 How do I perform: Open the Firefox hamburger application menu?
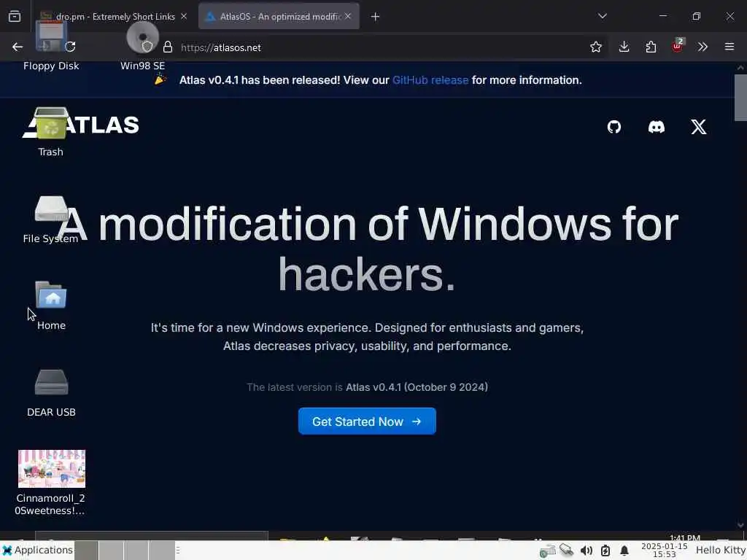point(729,47)
